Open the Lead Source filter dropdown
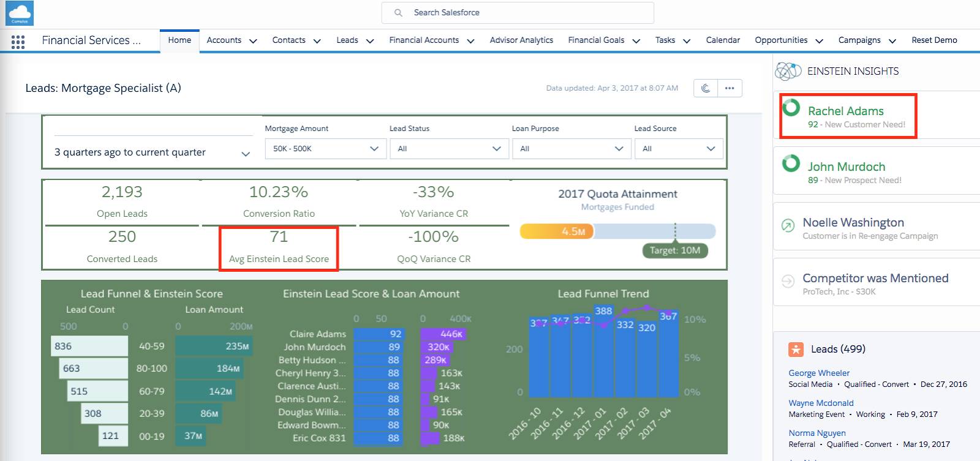980x461 pixels. pyautogui.click(x=679, y=149)
